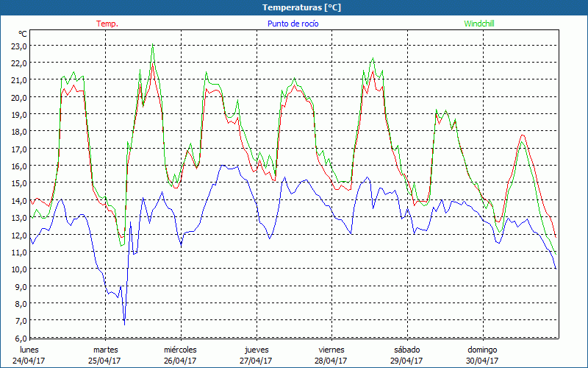
Task: Click the 10,0 value on vertical axis
Action: tap(19, 269)
